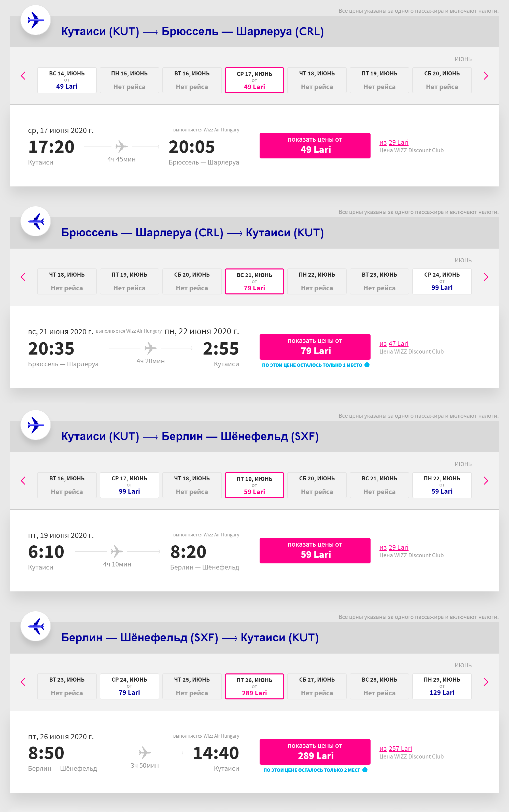Go to next week on Kutaisi–Berlin row
The width and height of the screenshot is (509, 812).
click(x=486, y=481)
